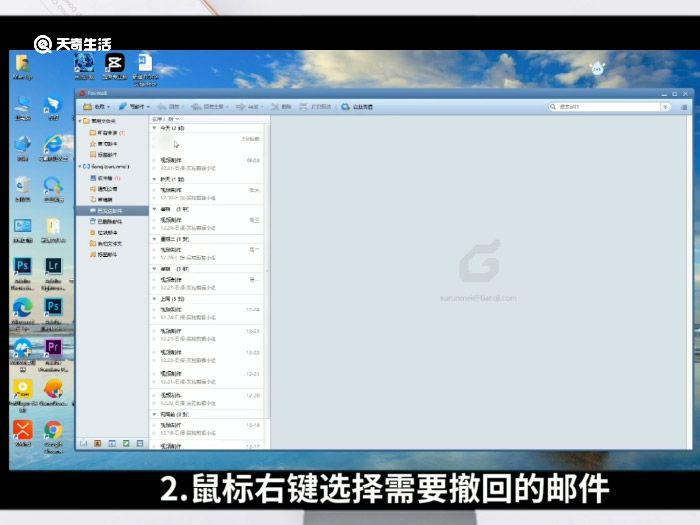This screenshot has width=700, height=525.
Task: Open the dropdown arrow next to 写邮件
Action: (148, 107)
